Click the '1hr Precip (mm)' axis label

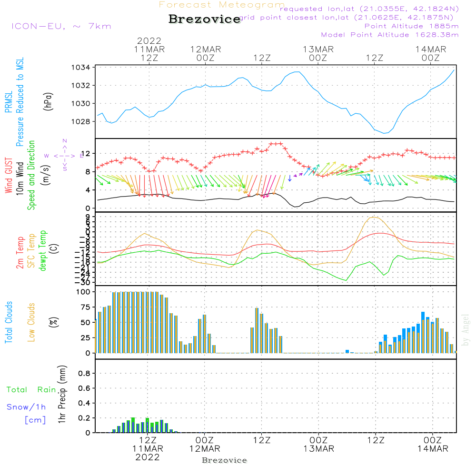(x=62, y=394)
